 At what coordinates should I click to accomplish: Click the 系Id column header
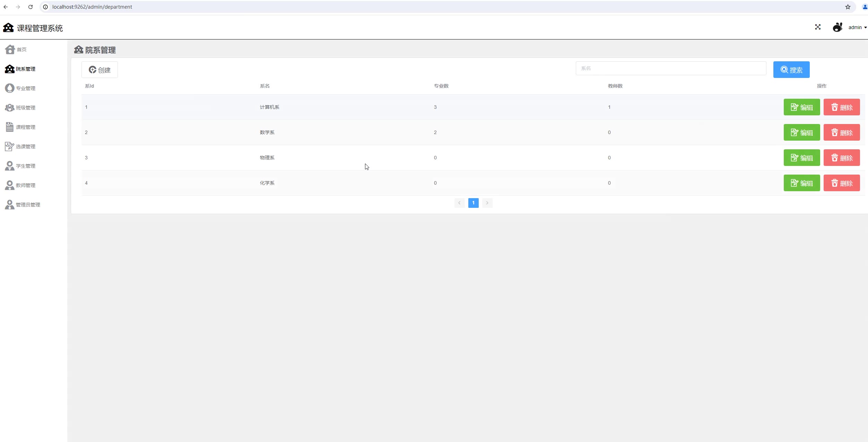[89, 86]
